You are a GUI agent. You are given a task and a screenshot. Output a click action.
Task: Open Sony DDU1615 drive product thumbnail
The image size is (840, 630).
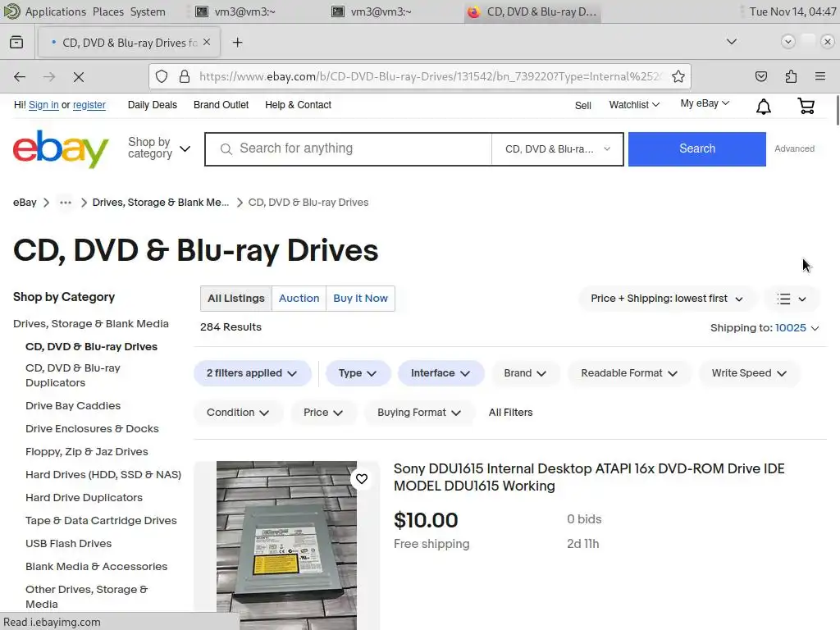point(286,546)
